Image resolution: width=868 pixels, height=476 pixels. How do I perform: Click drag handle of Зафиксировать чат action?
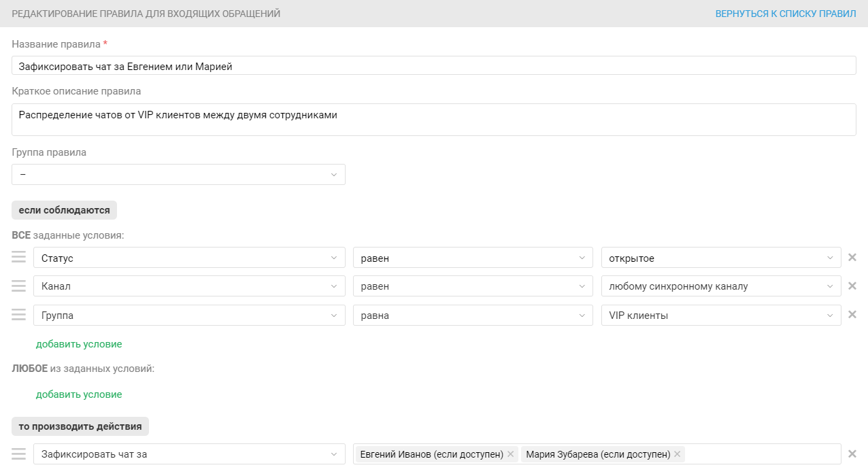pos(19,454)
